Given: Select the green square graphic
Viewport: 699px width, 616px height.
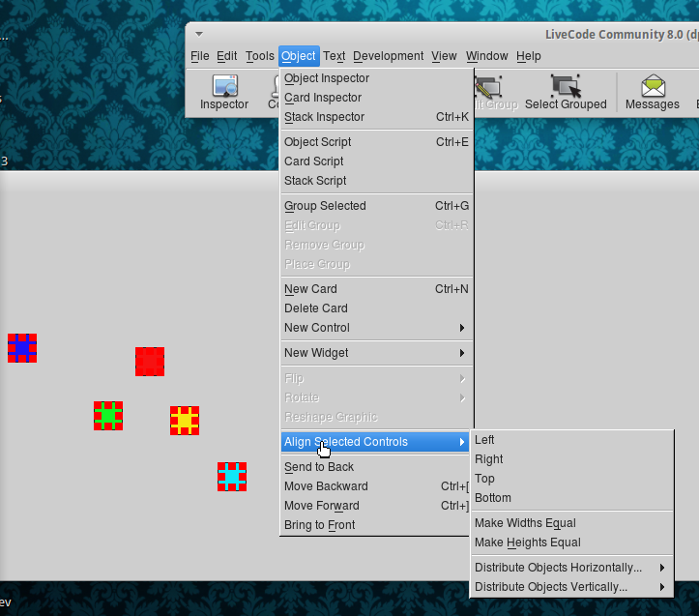Looking at the screenshot, I should point(108,416).
